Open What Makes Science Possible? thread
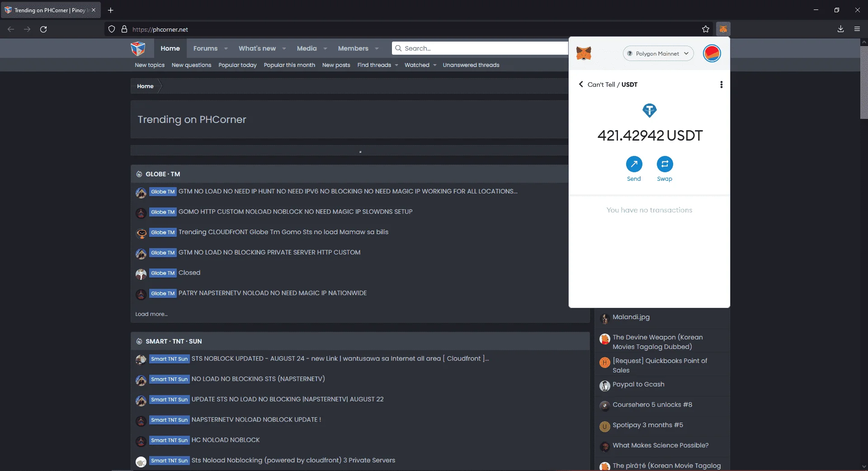 660,445
